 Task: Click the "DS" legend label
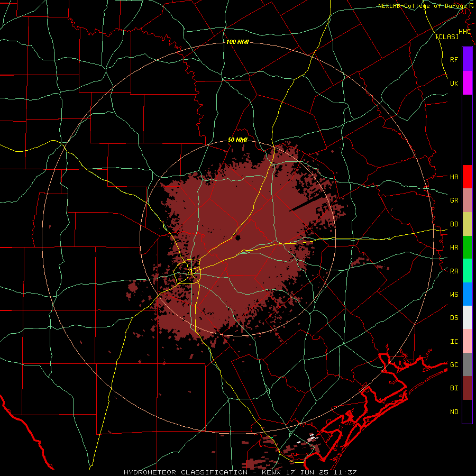pyautogui.click(x=454, y=318)
